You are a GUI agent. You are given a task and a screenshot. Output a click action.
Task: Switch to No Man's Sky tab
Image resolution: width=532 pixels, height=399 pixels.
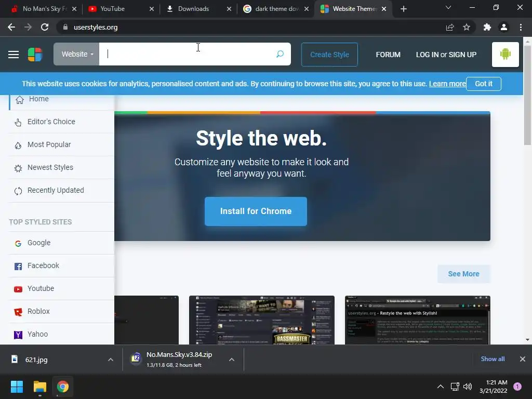(x=43, y=9)
